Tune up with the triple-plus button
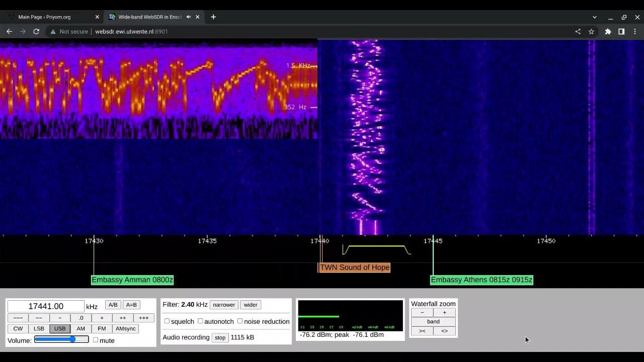 click(x=143, y=318)
